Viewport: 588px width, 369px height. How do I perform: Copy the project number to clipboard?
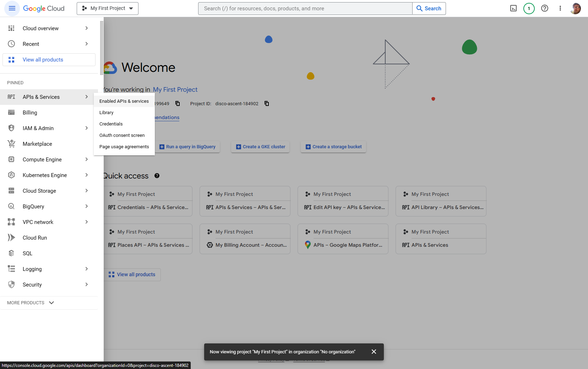[x=178, y=103]
